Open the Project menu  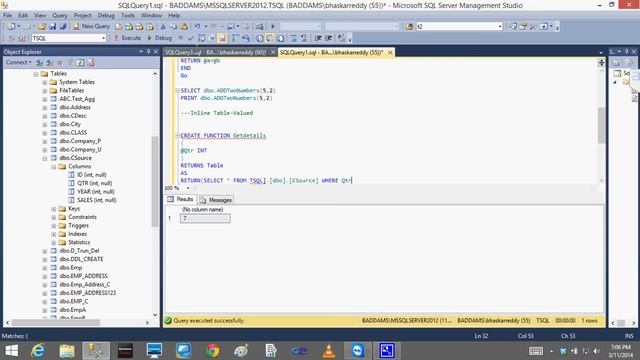[x=82, y=15]
